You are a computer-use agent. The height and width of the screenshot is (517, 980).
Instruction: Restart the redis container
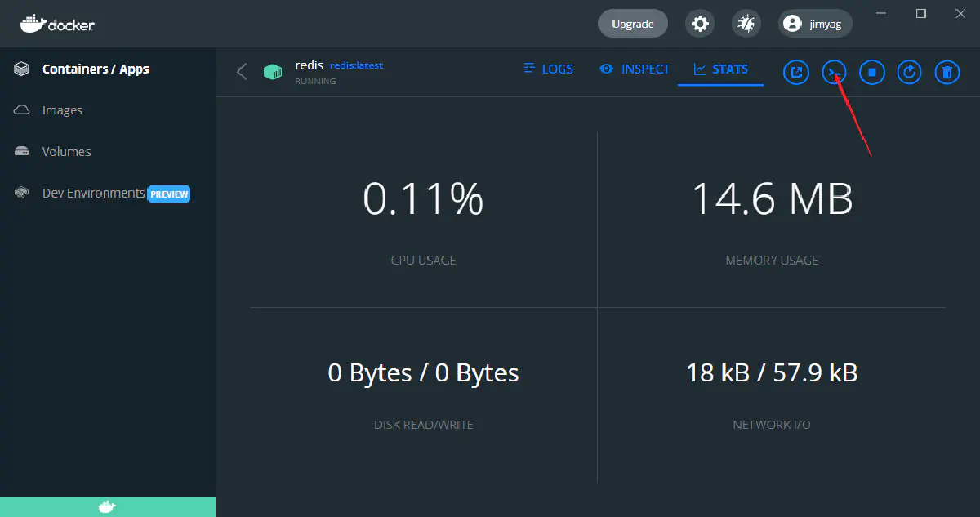[x=909, y=72]
